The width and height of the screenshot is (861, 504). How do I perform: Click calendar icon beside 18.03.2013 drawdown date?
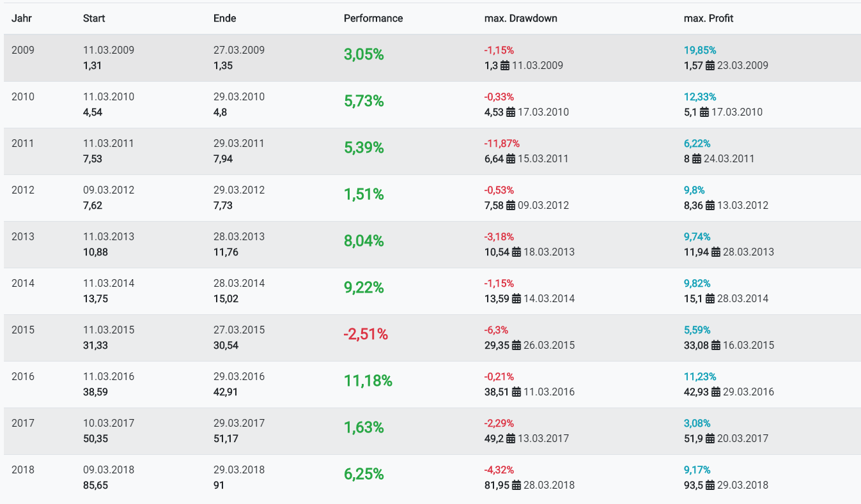tap(516, 252)
